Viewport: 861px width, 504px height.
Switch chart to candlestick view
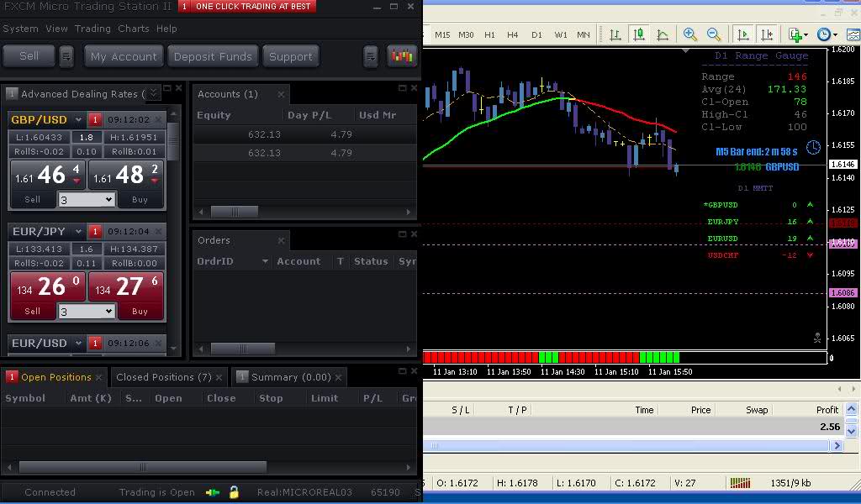tap(639, 34)
